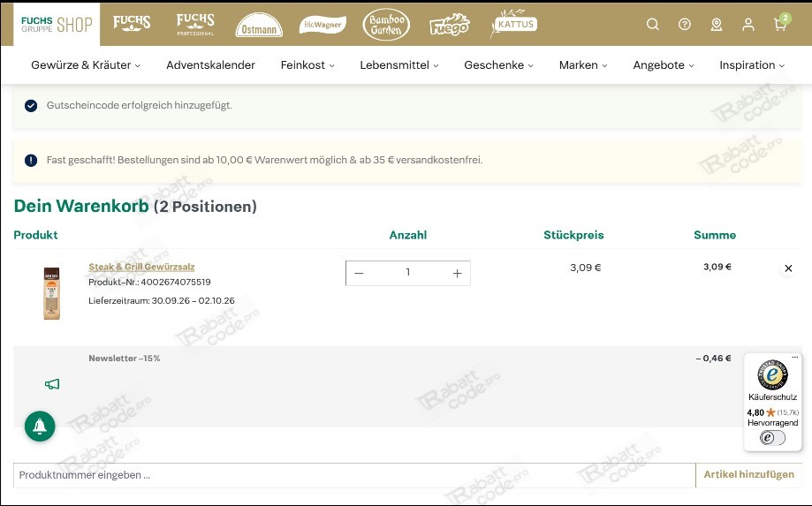This screenshot has height=506, width=812.
Task: Open the help question mark icon
Action: coord(685,25)
